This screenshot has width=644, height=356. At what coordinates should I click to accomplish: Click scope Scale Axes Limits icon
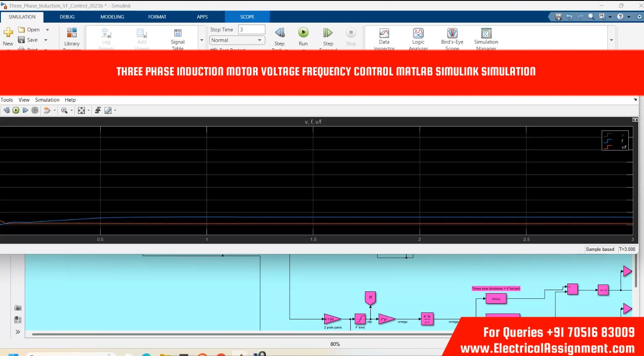pyautogui.click(x=81, y=110)
